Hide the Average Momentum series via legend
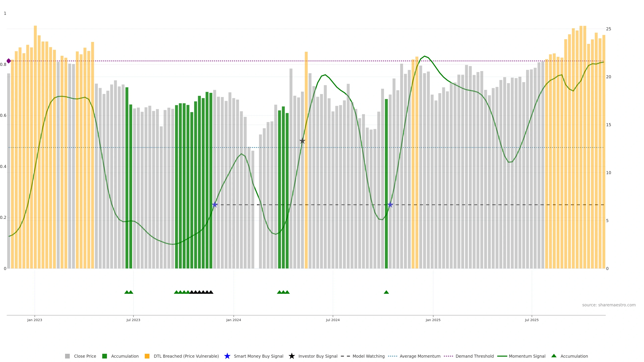This screenshot has width=644, height=362. pyautogui.click(x=420, y=356)
